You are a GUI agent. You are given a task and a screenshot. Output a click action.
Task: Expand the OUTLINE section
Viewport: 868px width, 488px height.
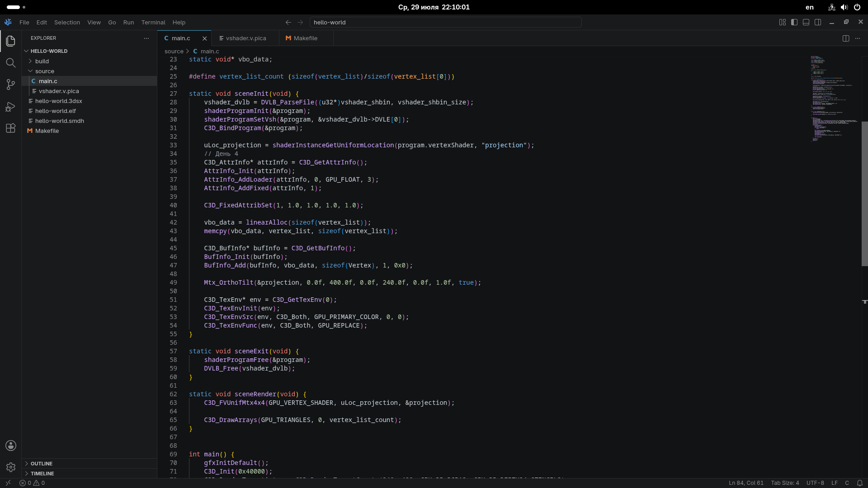coord(90,464)
